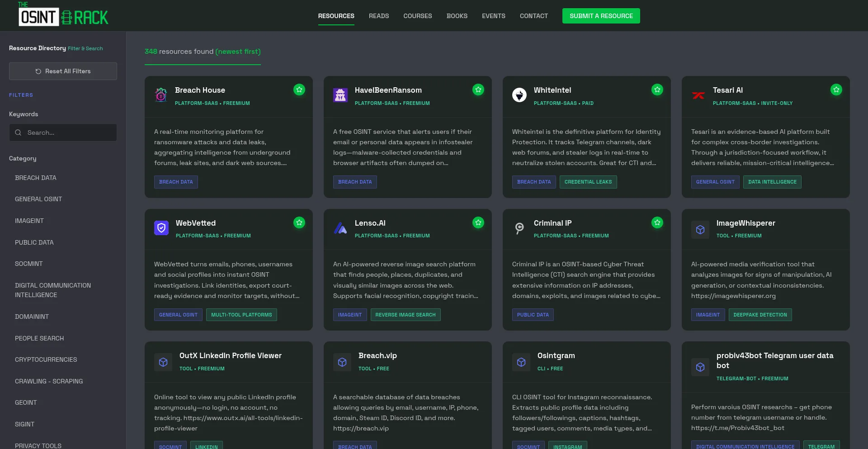Click the General OSINT tag on Tesari AI
The image size is (868, 449).
coord(715,182)
